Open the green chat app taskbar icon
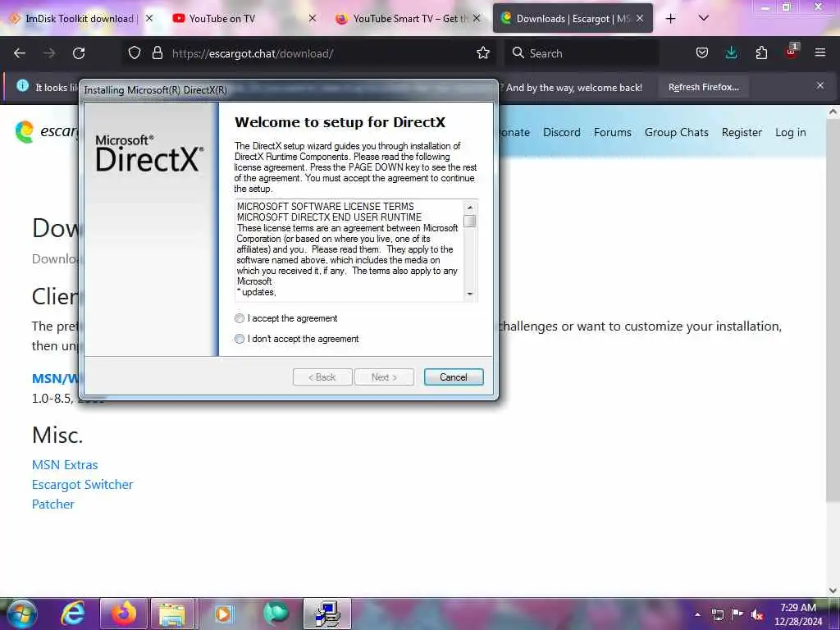 276,614
